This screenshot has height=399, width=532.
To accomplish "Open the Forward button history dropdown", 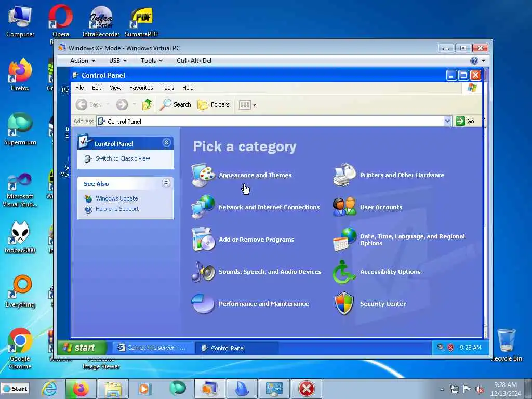I will [x=135, y=104].
